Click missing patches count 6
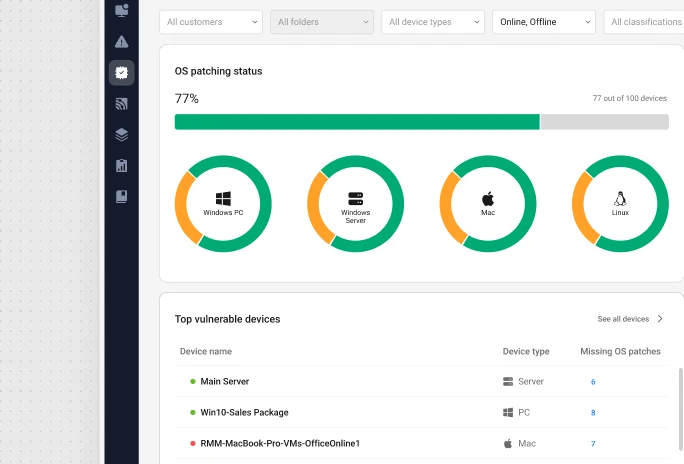The width and height of the screenshot is (684, 464). point(593,382)
